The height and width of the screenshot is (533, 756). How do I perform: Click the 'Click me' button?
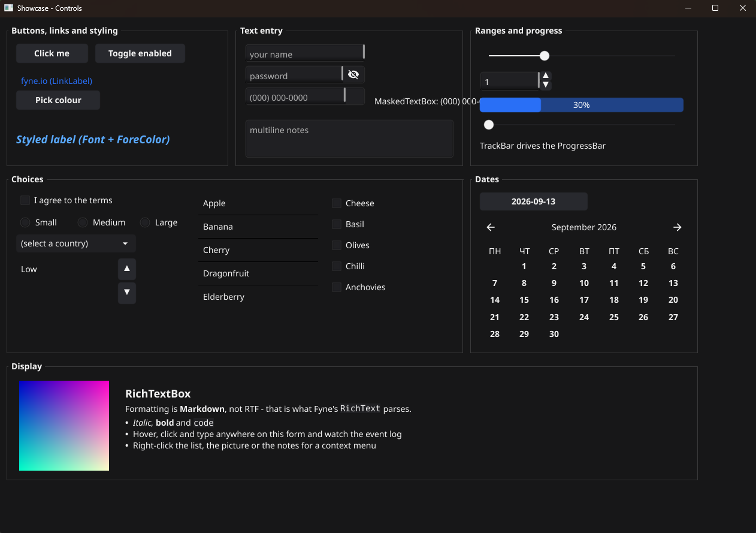coord(52,53)
